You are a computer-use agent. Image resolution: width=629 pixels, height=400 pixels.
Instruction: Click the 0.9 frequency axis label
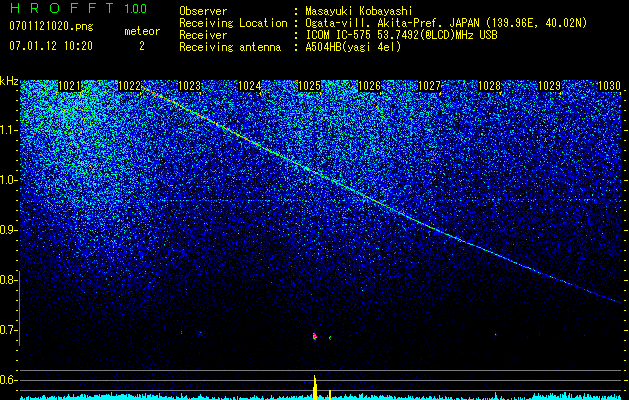coord(9,230)
